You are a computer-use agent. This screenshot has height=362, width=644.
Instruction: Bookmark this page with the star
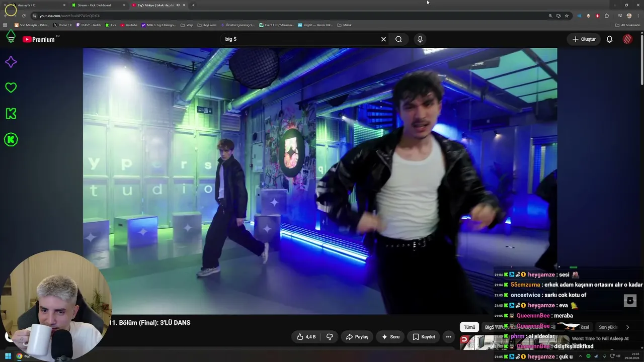point(567,16)
